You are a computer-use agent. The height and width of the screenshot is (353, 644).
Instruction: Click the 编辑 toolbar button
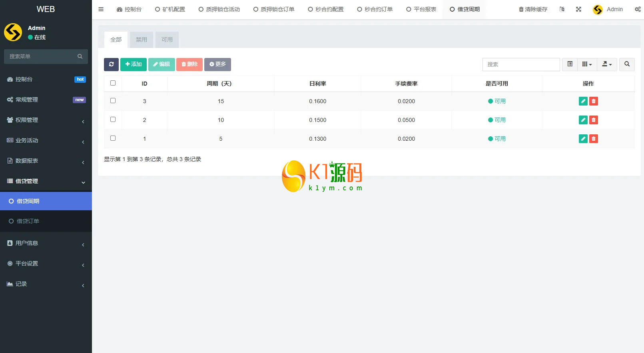tap(161, 64)
